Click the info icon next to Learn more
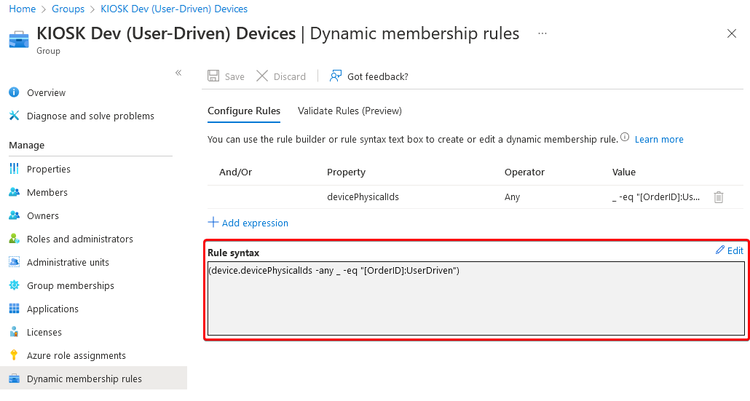750x401 pixels. point(625,138)
